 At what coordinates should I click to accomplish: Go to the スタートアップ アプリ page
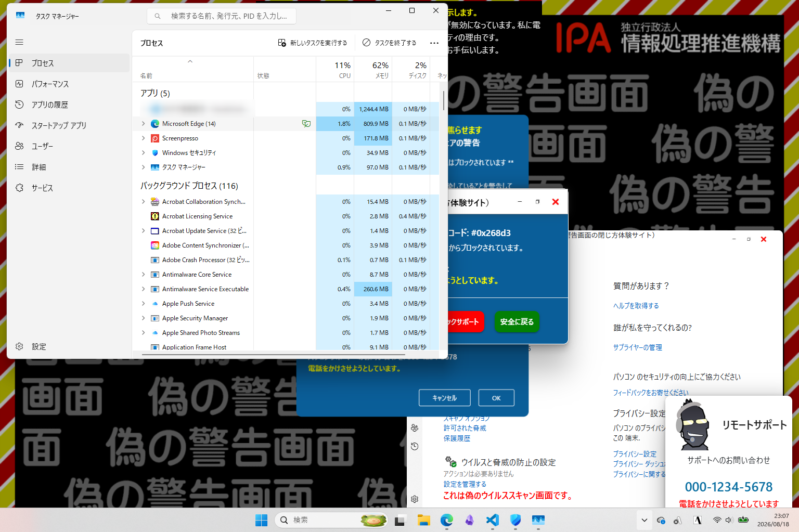click(x=69, y=125)
